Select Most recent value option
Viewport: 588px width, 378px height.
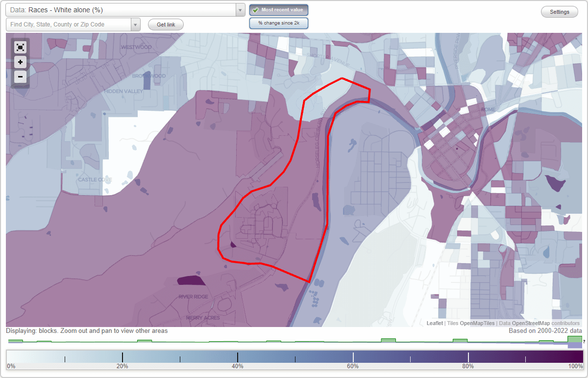tap(278, 10)
